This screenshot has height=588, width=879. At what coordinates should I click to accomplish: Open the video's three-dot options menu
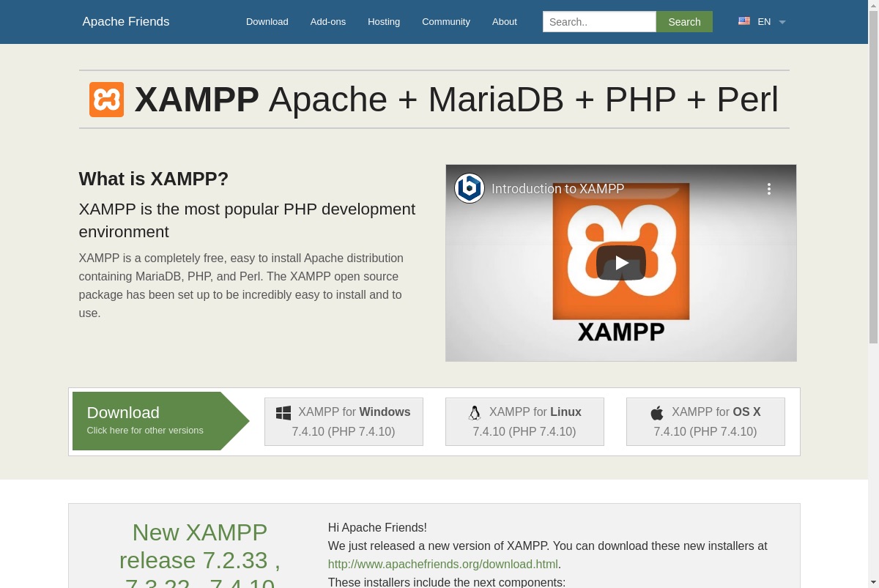[x=769, y=189]
